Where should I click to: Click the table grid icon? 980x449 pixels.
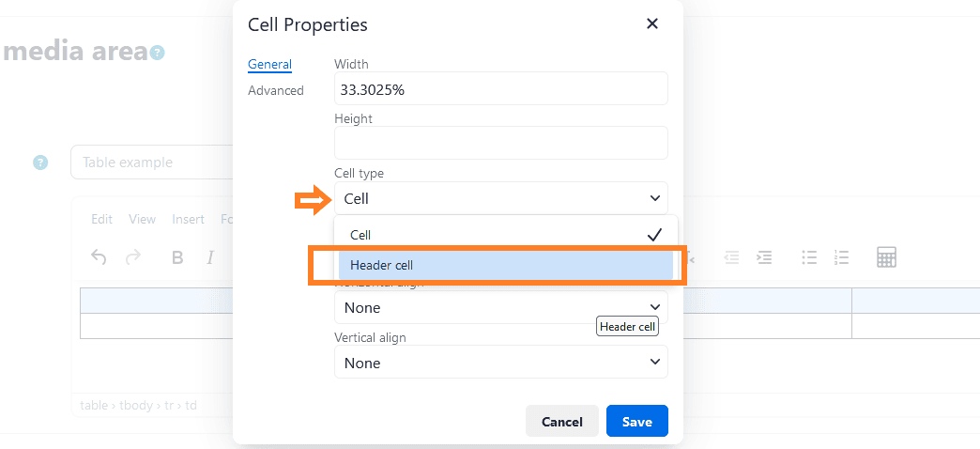pos(886,256)
